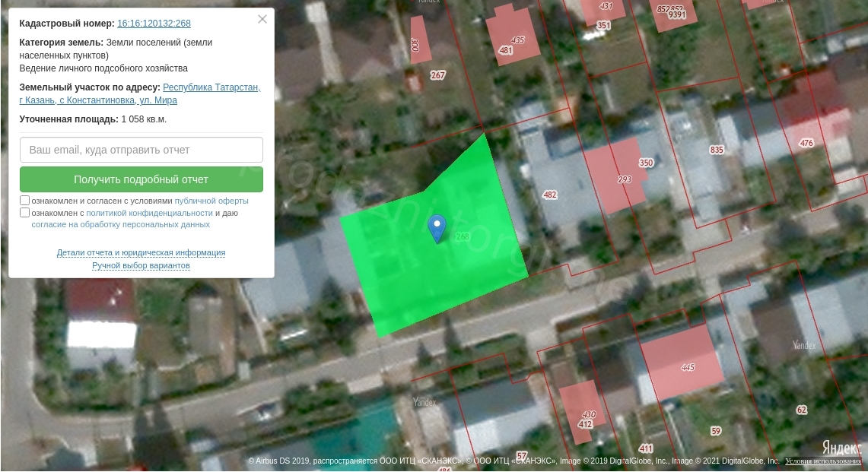
Task: Check the публичной оферты agreement checkbox
Action: pos(25,201)
